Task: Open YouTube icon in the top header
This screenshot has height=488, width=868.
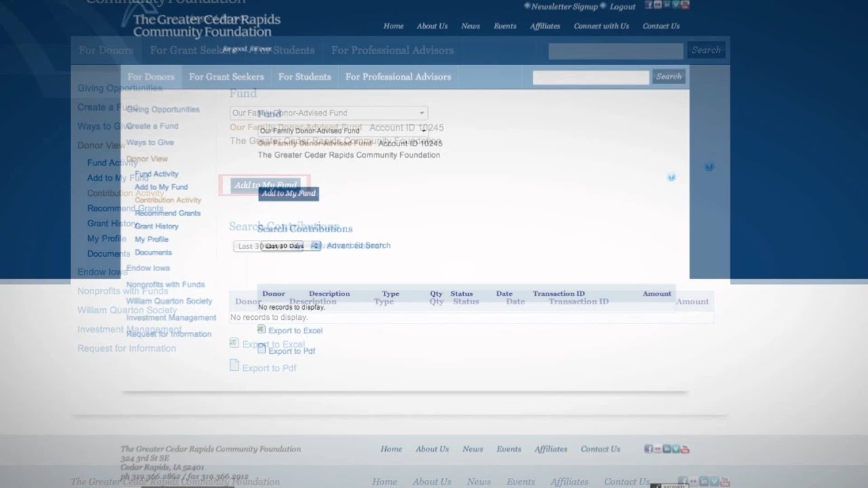Action: (x=686, y=5)
